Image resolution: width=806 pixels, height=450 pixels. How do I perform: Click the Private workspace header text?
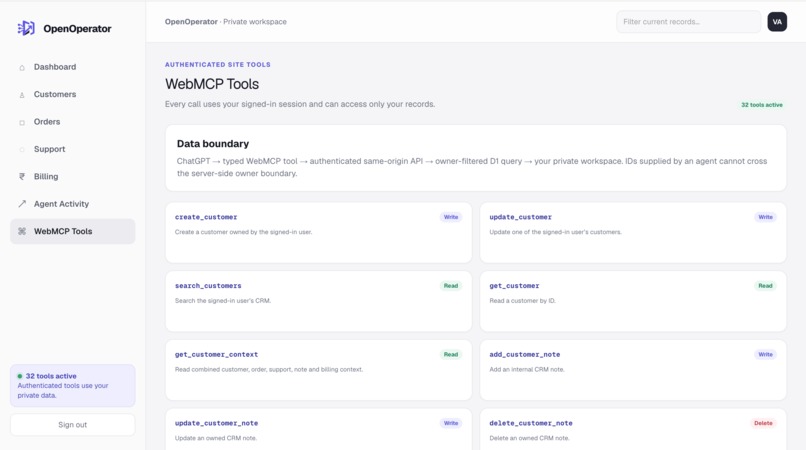tap(255, 22)
